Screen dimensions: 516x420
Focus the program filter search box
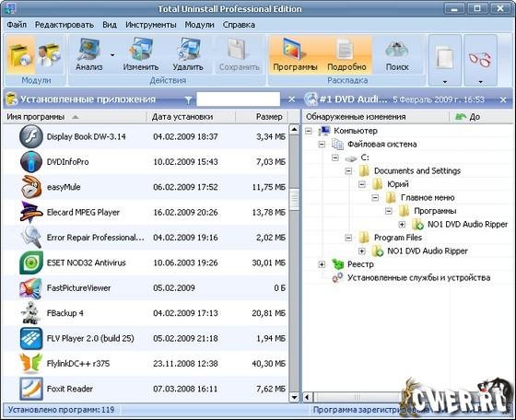point(238,99)
